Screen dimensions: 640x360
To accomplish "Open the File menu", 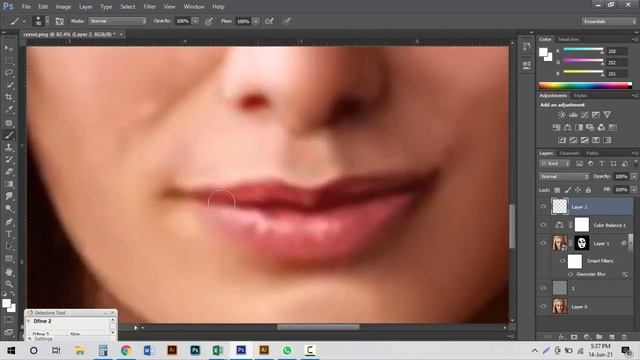I will (x=26, y=7).
